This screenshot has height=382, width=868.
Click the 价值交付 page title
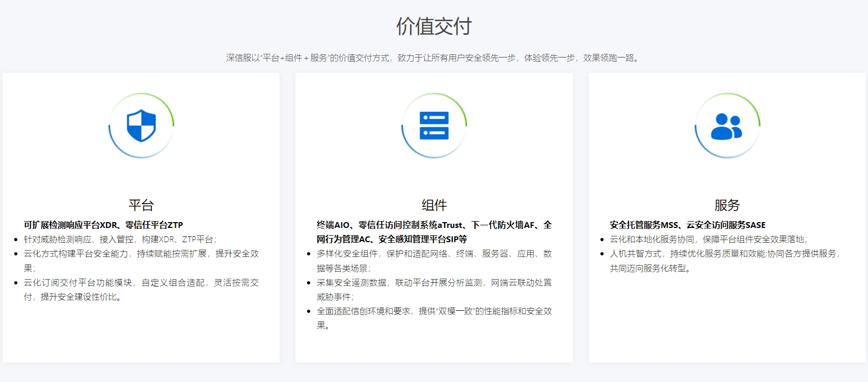tap(434, 26)
